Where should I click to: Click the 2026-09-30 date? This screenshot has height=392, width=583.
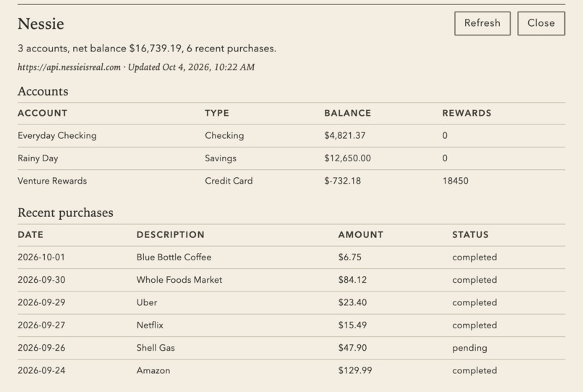41,280
